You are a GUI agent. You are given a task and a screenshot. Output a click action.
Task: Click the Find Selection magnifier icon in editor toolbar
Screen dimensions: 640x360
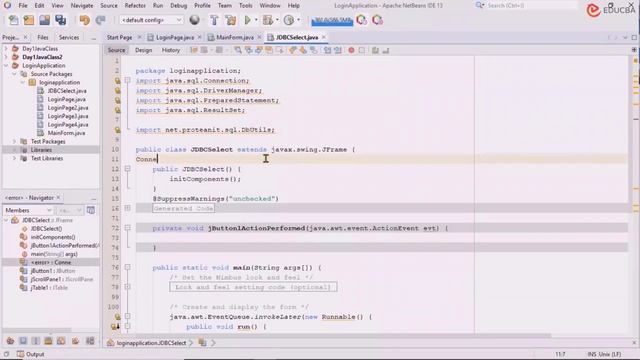click(x=238, y=50)
